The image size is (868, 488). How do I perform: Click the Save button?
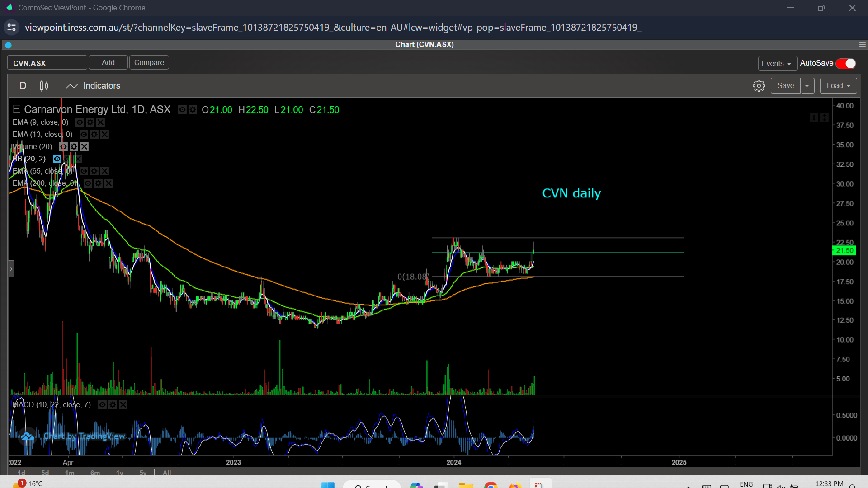(x=786, y=86)
